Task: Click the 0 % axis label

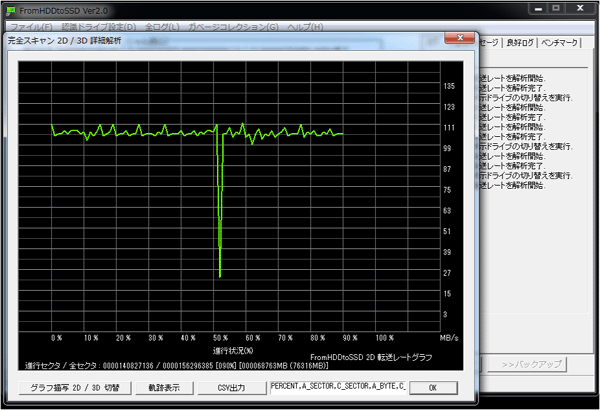Action: [x=57, y=338]
